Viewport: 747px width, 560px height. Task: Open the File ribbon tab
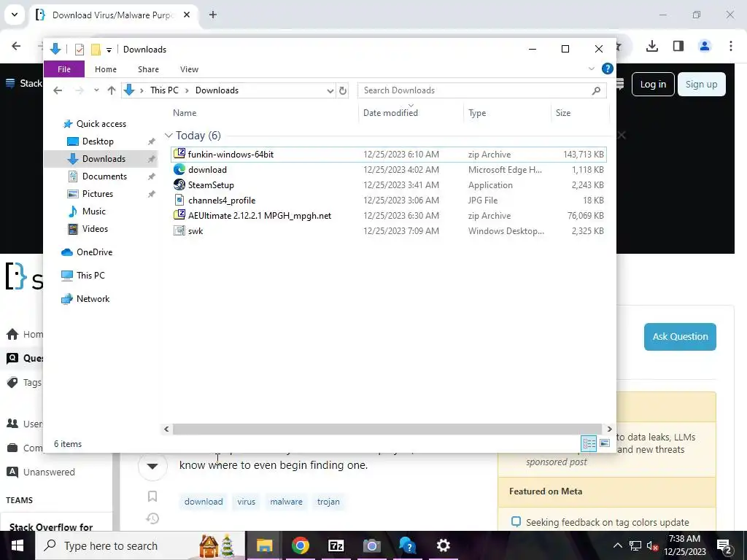click(64, 69)
